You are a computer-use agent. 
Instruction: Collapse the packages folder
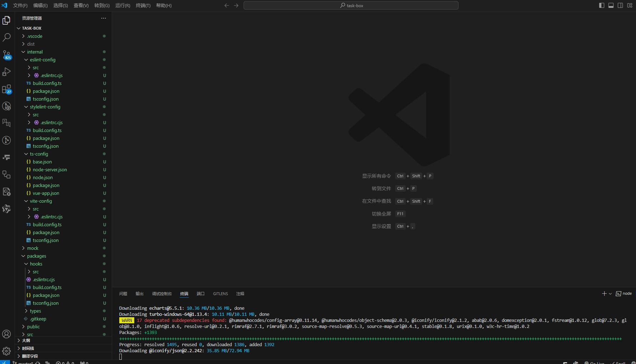point(64,256)
